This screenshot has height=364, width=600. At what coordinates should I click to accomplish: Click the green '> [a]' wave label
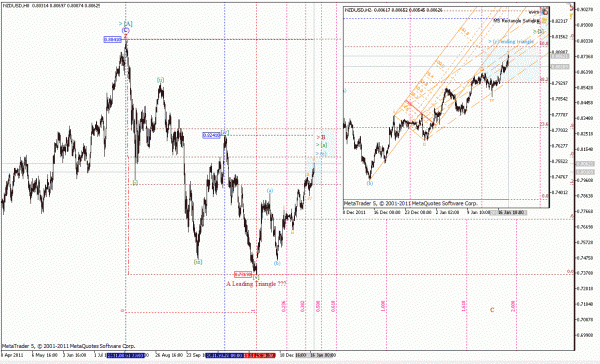click(x=321, y=145)
